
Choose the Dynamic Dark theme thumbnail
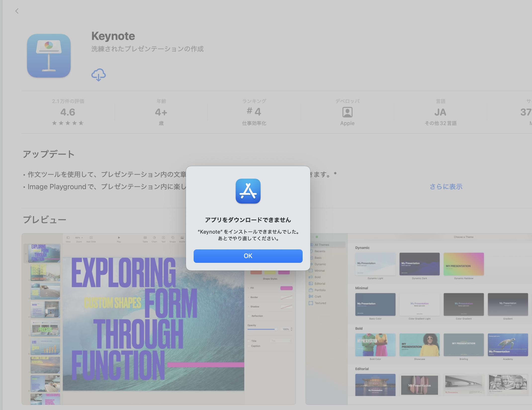[419, 264]
